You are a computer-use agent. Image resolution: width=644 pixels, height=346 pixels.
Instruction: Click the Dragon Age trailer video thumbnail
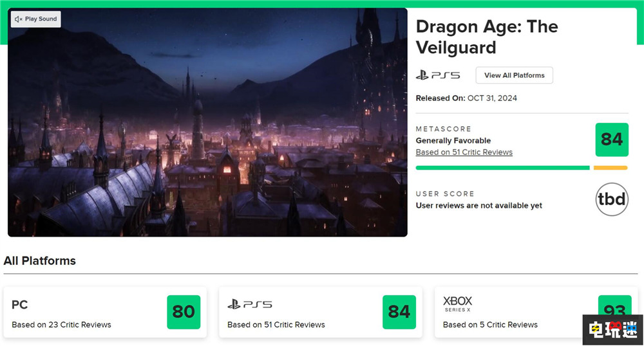point(207,122)
